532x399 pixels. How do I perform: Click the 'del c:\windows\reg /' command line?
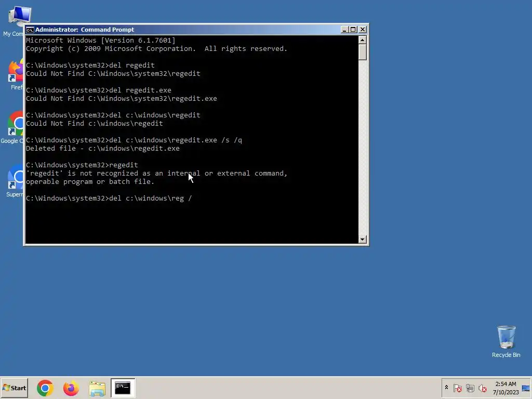coord(109,198)
